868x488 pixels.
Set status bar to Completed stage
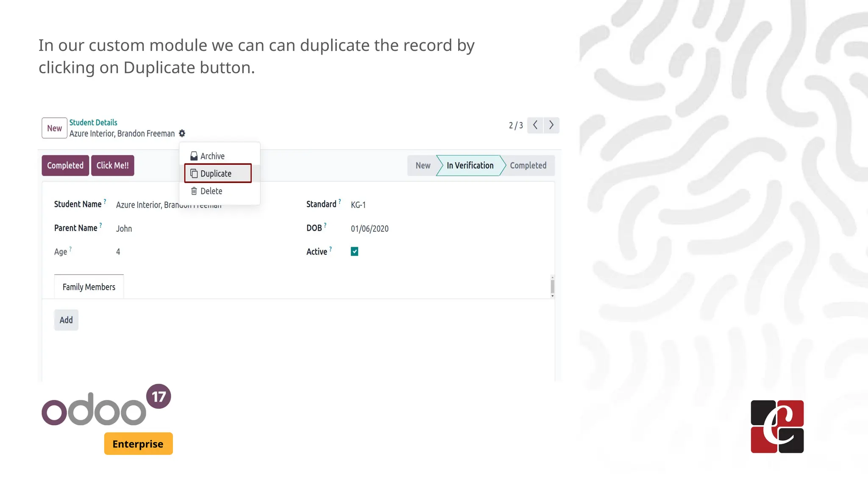tap(528, 166)
